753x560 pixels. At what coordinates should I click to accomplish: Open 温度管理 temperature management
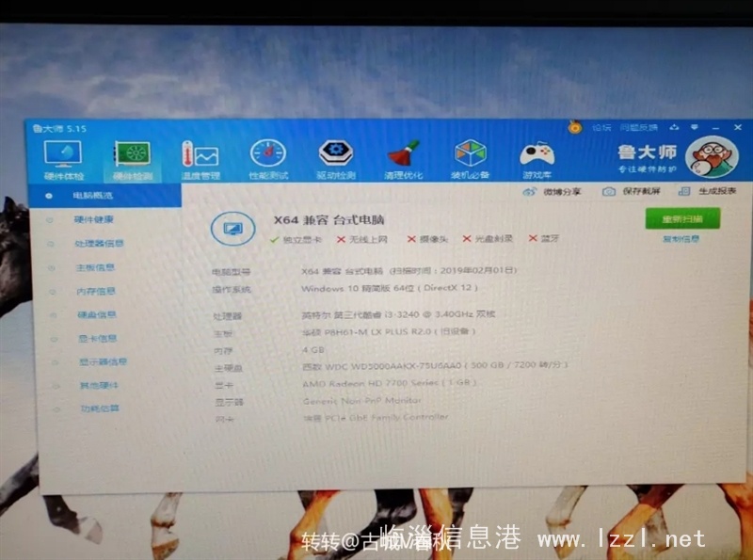coord(200,160)
